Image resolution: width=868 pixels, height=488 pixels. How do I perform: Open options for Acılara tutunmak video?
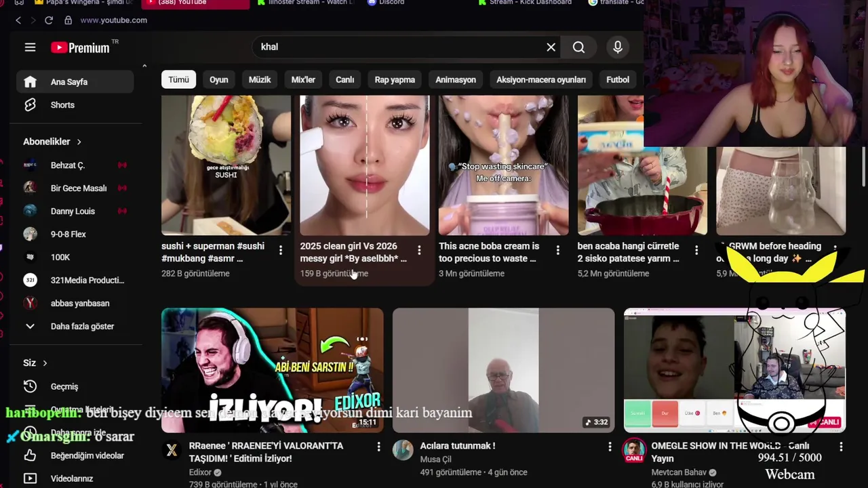coord(610,447)
